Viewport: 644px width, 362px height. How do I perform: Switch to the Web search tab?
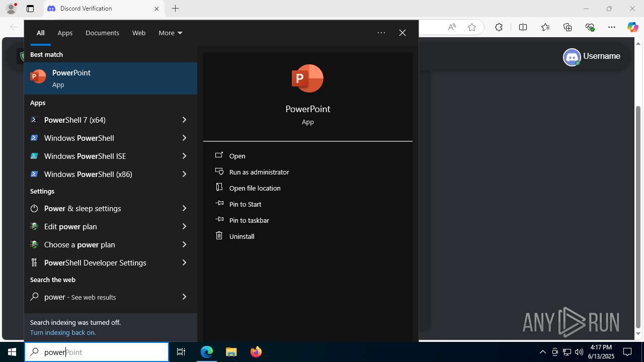pos(139,33)
